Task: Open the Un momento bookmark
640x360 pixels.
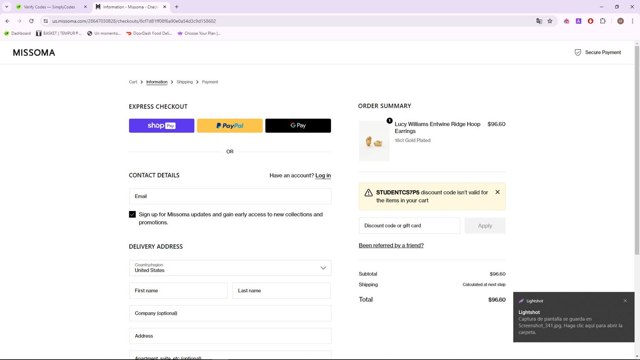Action: [x=104, y=33]
